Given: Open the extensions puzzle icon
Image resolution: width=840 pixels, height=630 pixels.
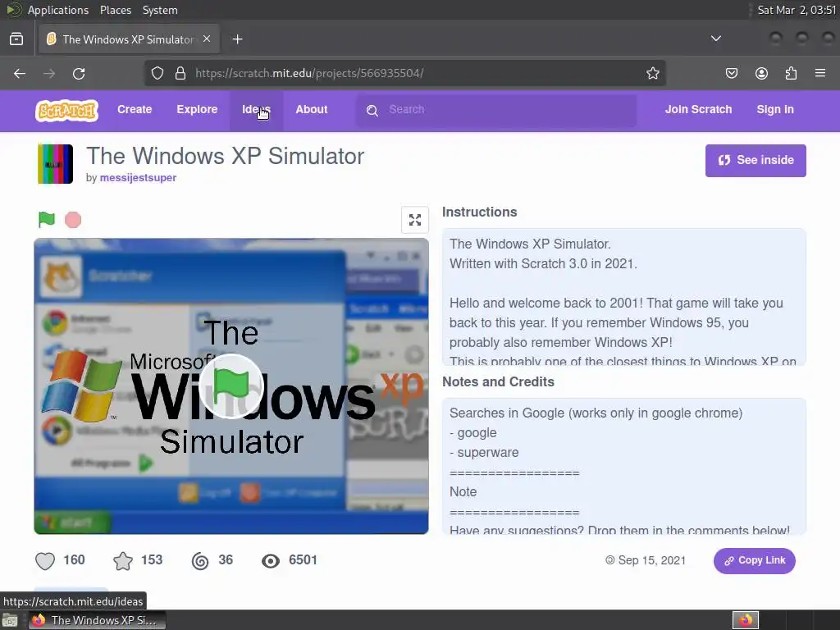Looking at the screenshot, I should [791, 73].
